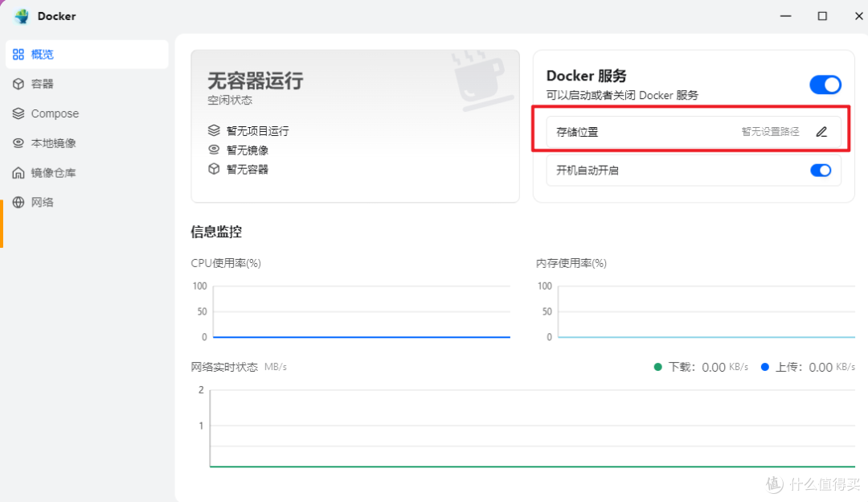Viewport: 868px width, 502px height.
Task: Disable the 开机自动开启 toggle
Action: click(821, 170)
